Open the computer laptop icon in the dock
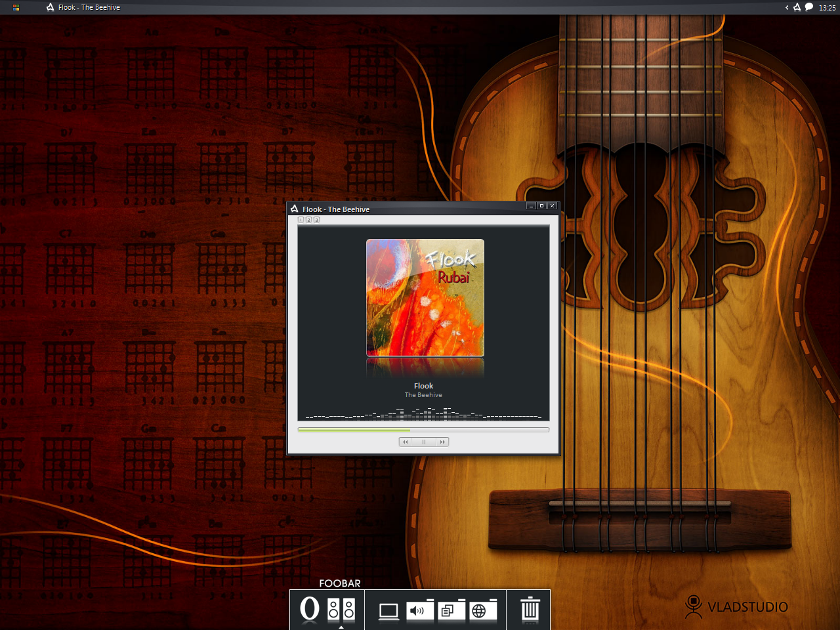Image resolution: width=840 pixels, height=630 pixels. point(388,612)
